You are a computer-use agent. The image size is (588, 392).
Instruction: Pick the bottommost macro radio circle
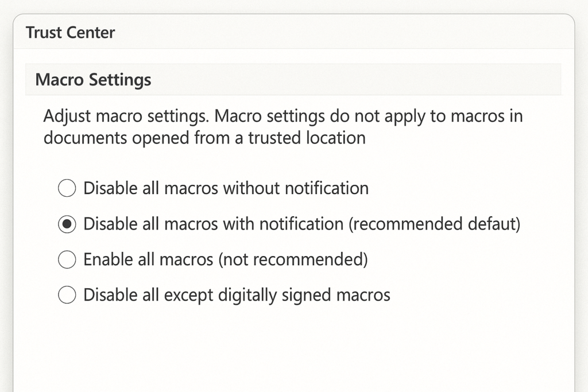point(67,296)
